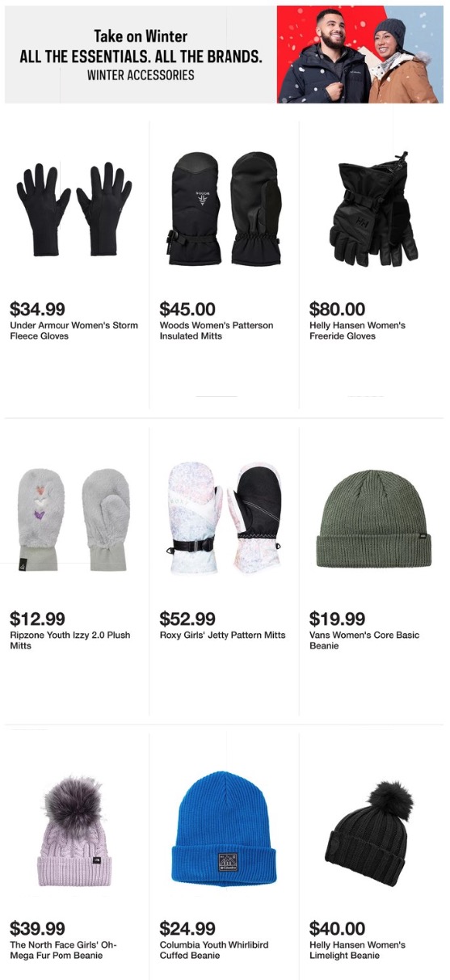Viewport: 450px width, 980px height.
Task: Open Helly Hansen Women's Freeride Gloves link
Action: coord(357,331)
